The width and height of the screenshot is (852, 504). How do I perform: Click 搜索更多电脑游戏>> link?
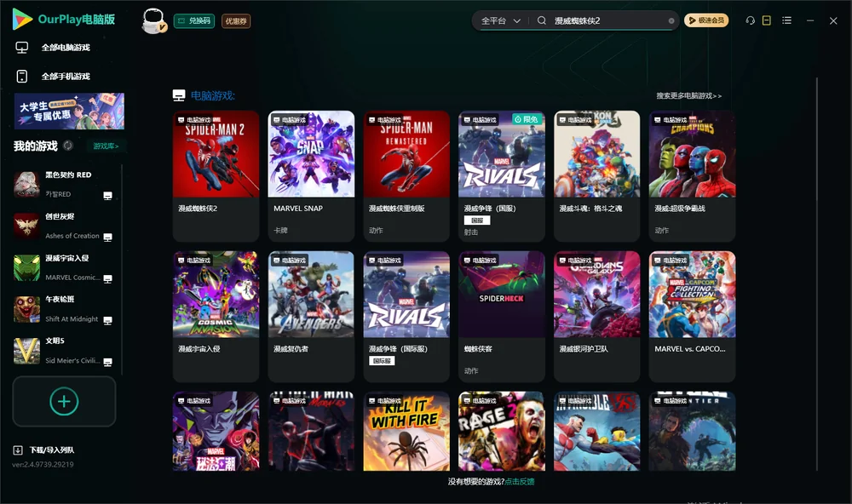(x=688, y=96)
